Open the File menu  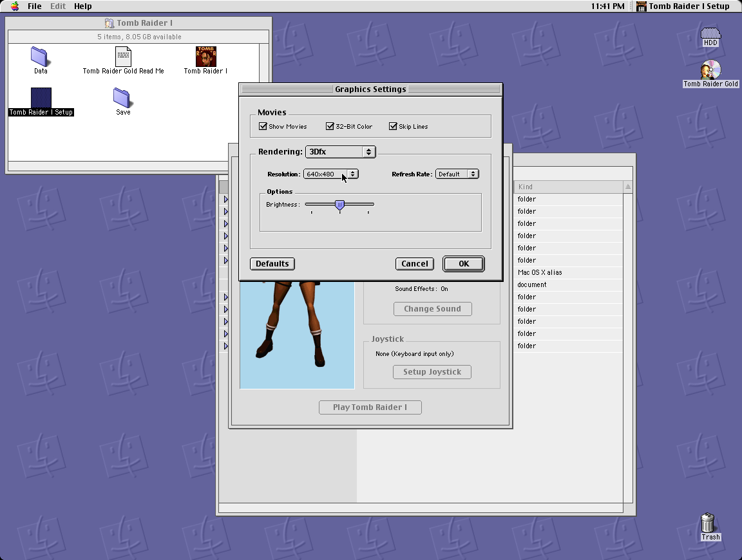coord(35,6)
